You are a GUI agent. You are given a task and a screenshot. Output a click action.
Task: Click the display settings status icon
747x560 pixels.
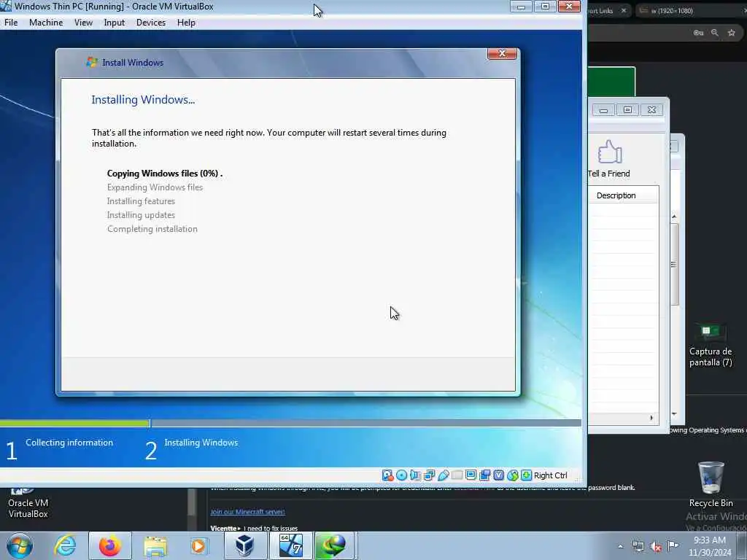point(471,475)
